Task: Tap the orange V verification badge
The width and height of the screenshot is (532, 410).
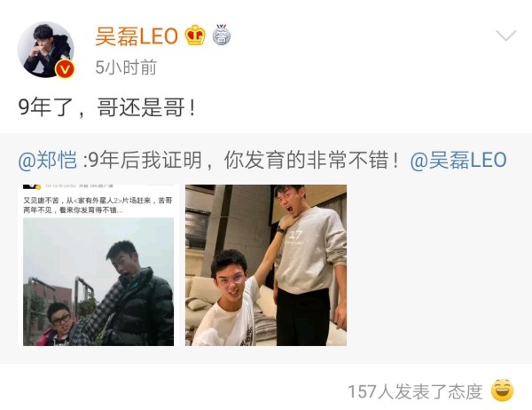Action: click(65, 69)
